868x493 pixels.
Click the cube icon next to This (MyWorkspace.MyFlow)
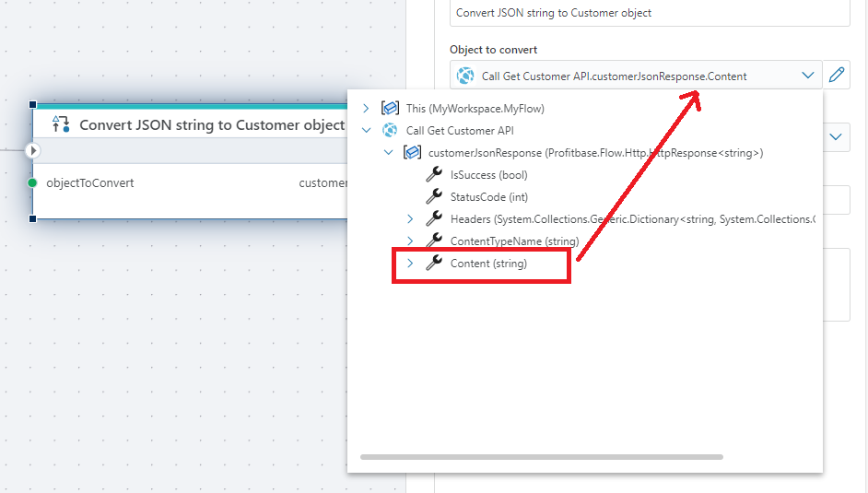390,109
